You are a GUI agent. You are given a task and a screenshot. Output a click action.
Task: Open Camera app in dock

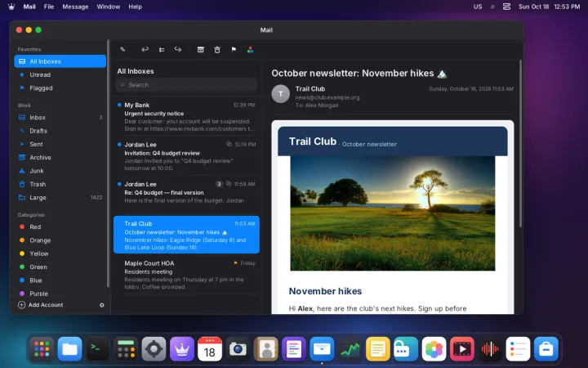click(238, 349)
